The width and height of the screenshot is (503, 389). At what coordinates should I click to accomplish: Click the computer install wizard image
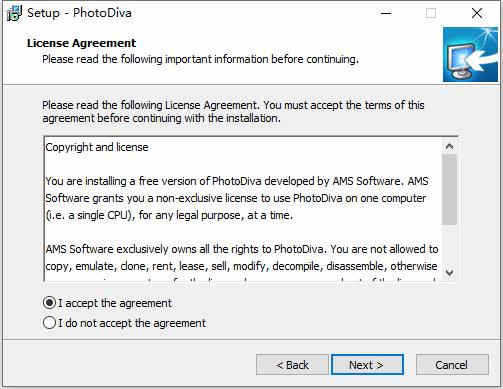coord(470,55)
